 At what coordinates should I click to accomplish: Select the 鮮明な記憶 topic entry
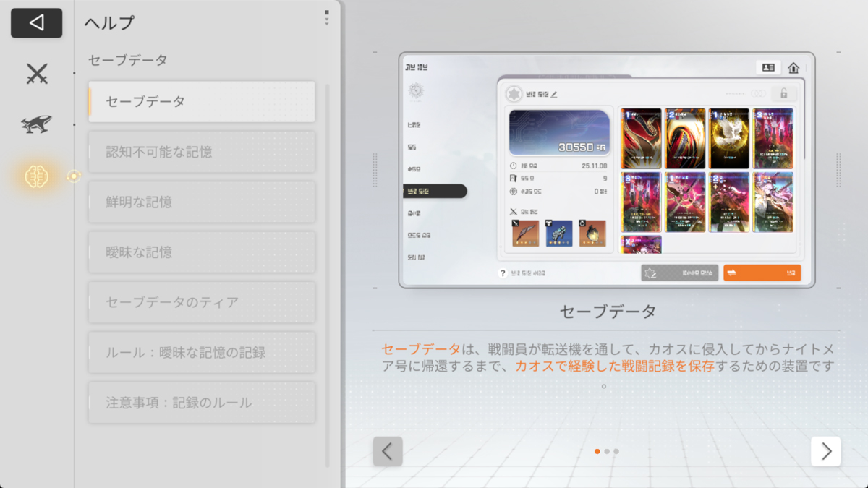(x=202, y=202)
